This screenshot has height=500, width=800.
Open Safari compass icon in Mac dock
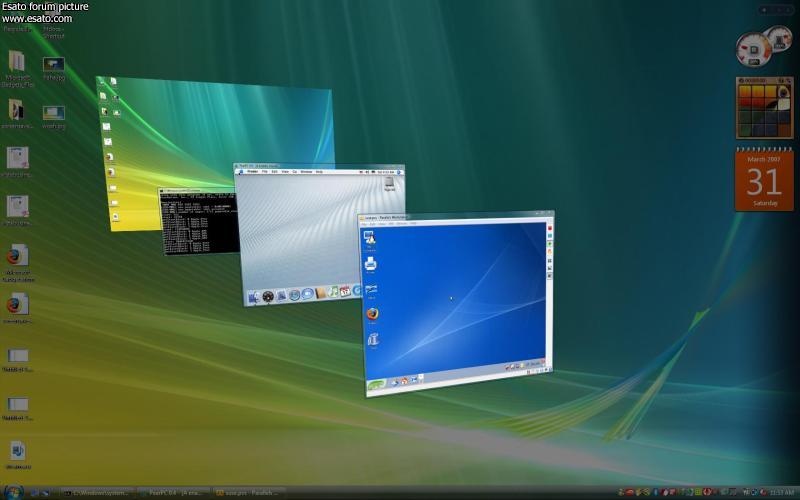pyautogui.click(x=294, y=295)
